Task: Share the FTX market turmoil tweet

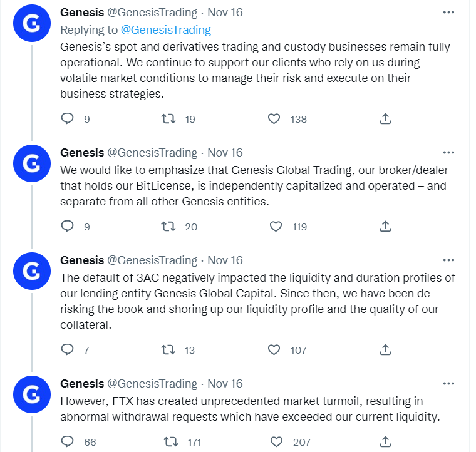Action: point(386,442)
